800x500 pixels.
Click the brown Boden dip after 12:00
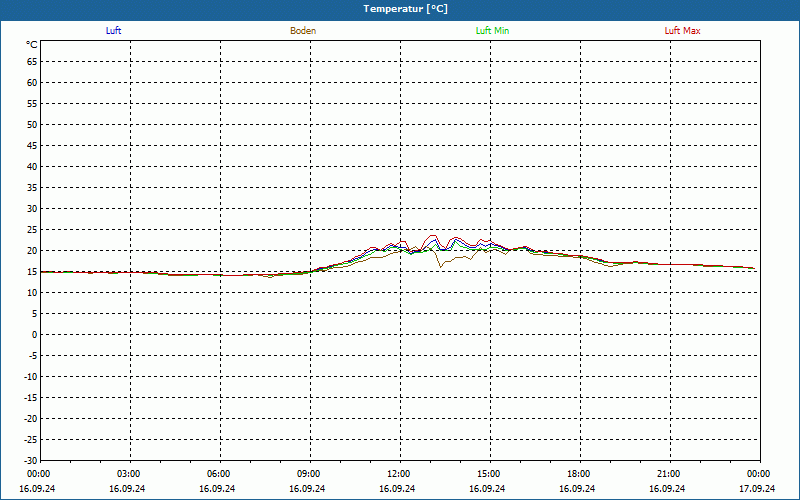click(441, 266)
